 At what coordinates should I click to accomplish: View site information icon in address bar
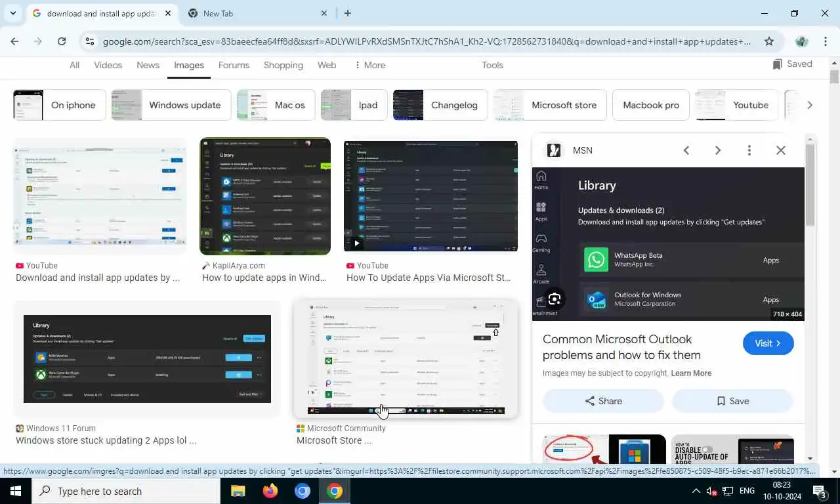point(90,41)
